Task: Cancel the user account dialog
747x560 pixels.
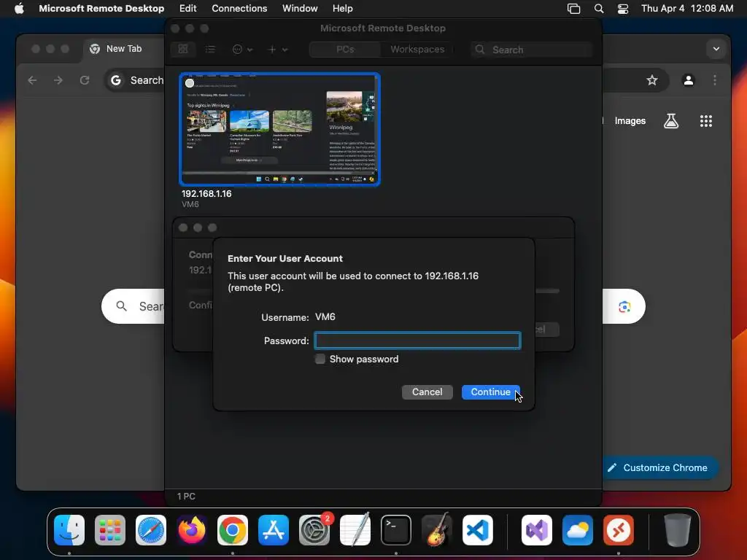Action: click(427, 392)
